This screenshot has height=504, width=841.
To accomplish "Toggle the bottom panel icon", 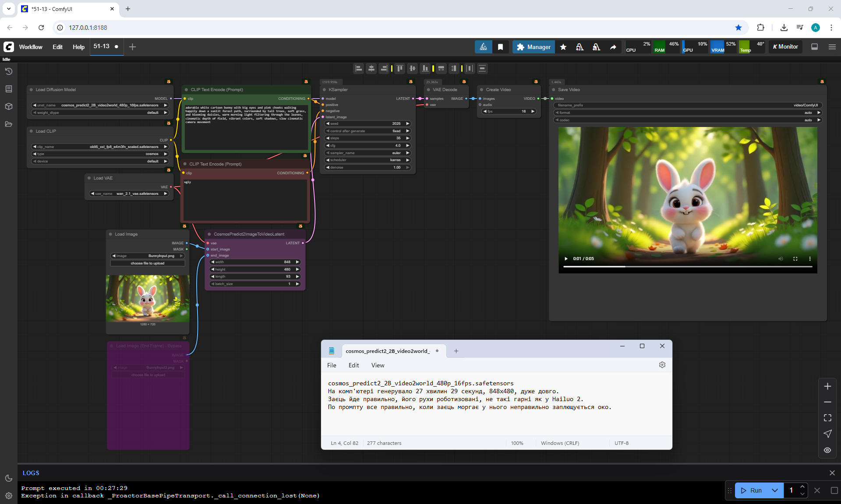I will tap(814, 47).
